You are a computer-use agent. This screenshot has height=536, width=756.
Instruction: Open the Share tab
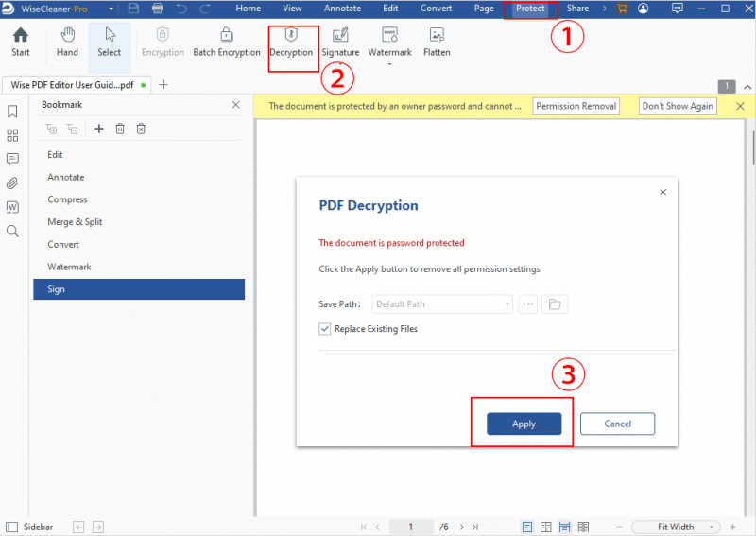pyautogui.click(x=577, y=9)
